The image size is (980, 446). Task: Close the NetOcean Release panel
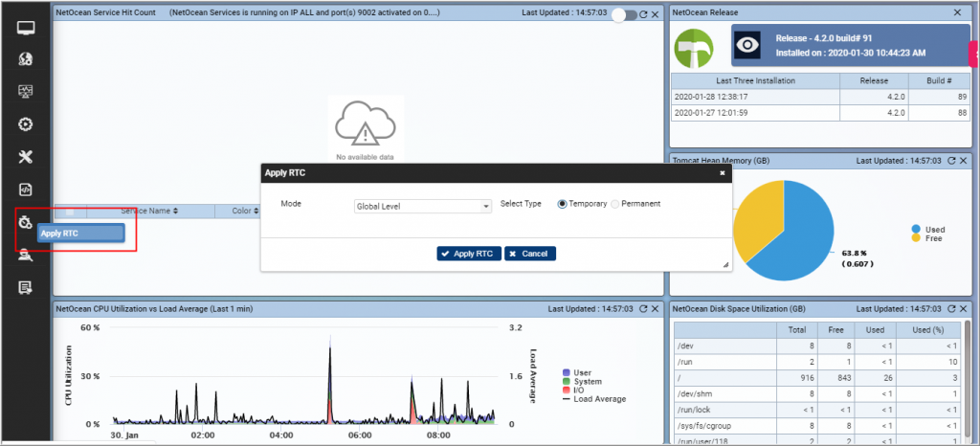pyautogui.click(x=957, y=12)
